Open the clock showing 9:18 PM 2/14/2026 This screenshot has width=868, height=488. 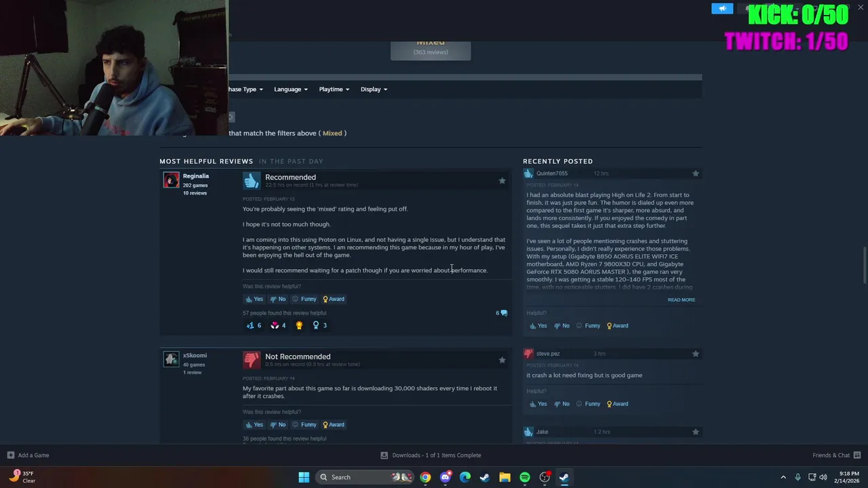click(848, 477)
